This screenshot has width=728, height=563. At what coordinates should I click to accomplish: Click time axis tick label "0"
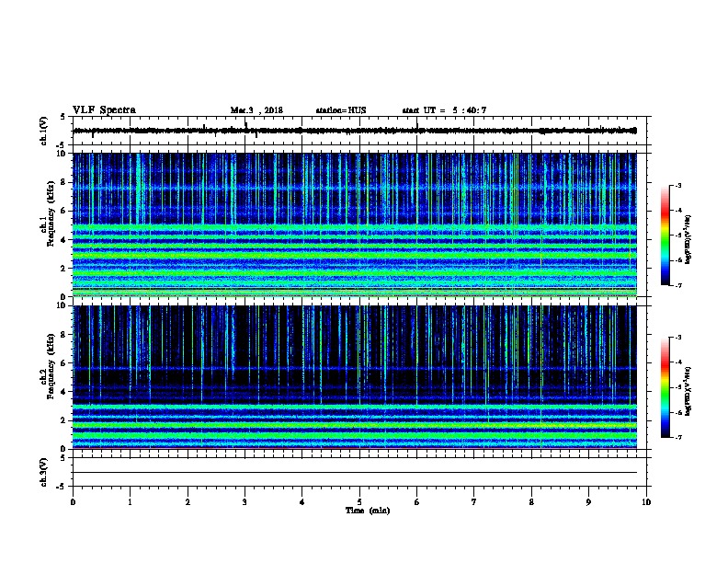point(73,502)
